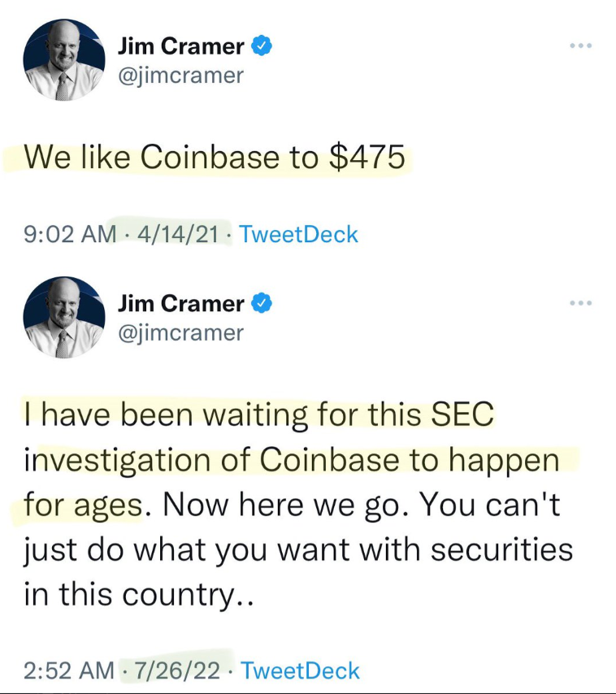Open Jim Cramer's avatar on the $475 tweet

pyautogui.click(x=64, y=60)
